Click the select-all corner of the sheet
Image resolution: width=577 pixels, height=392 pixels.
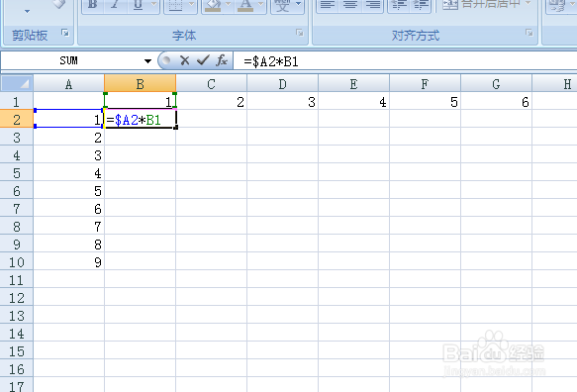17,83
